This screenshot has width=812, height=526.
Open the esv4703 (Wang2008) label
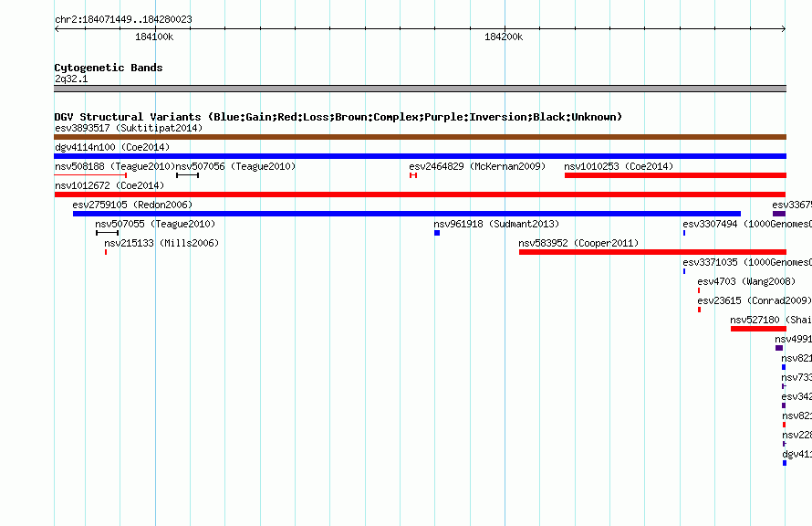tap(746, 281)
